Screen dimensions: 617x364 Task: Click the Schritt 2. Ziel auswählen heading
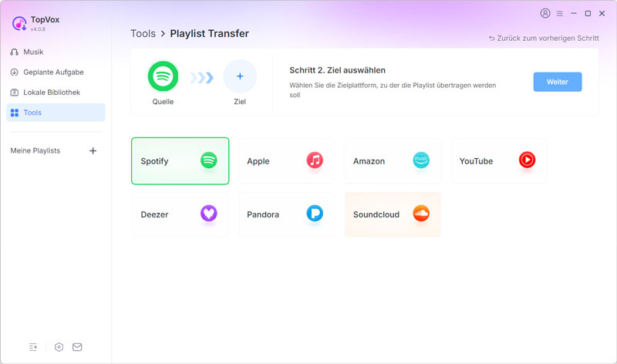point(338,70)
